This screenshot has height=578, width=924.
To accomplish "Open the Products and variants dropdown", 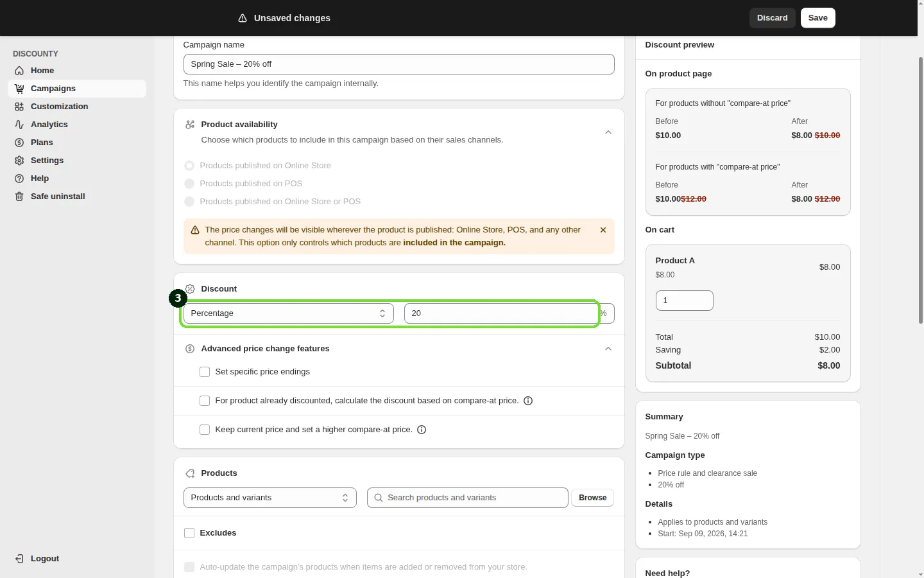I will pos(270,498).
